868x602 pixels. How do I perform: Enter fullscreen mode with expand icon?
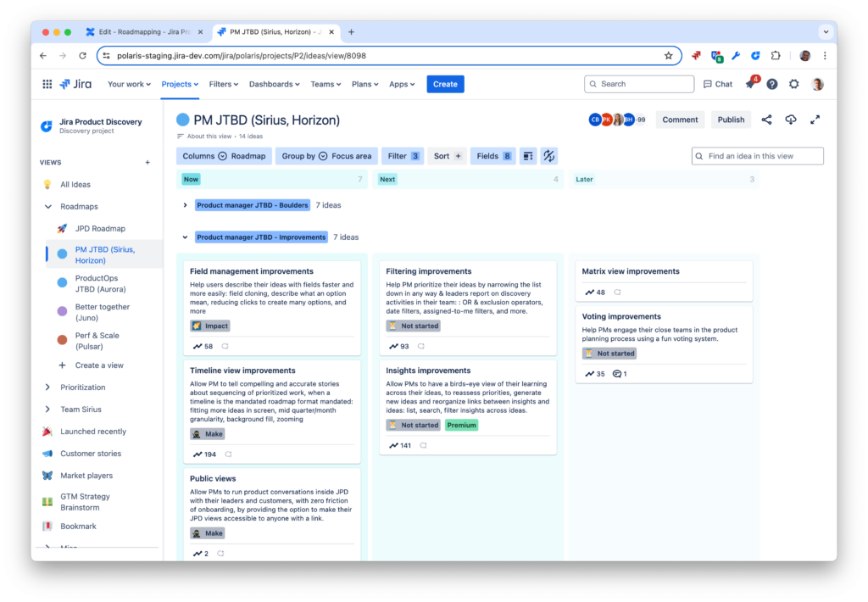815,120
